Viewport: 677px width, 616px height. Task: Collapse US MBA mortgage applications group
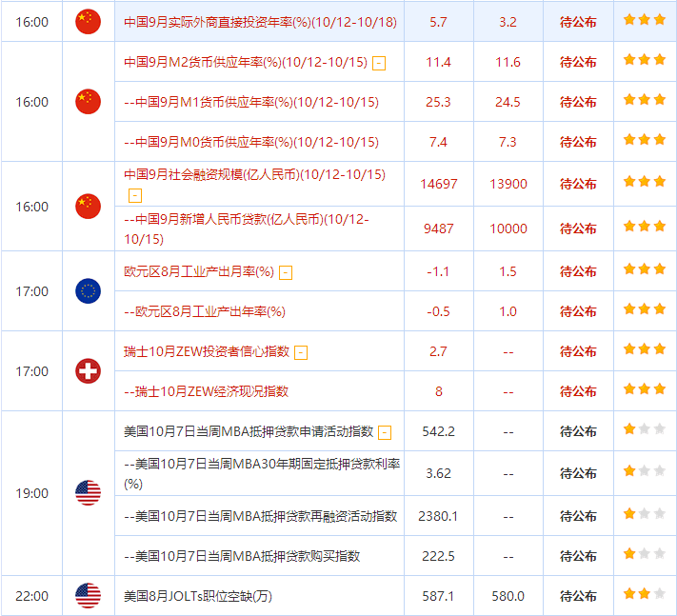pos(385,432)
